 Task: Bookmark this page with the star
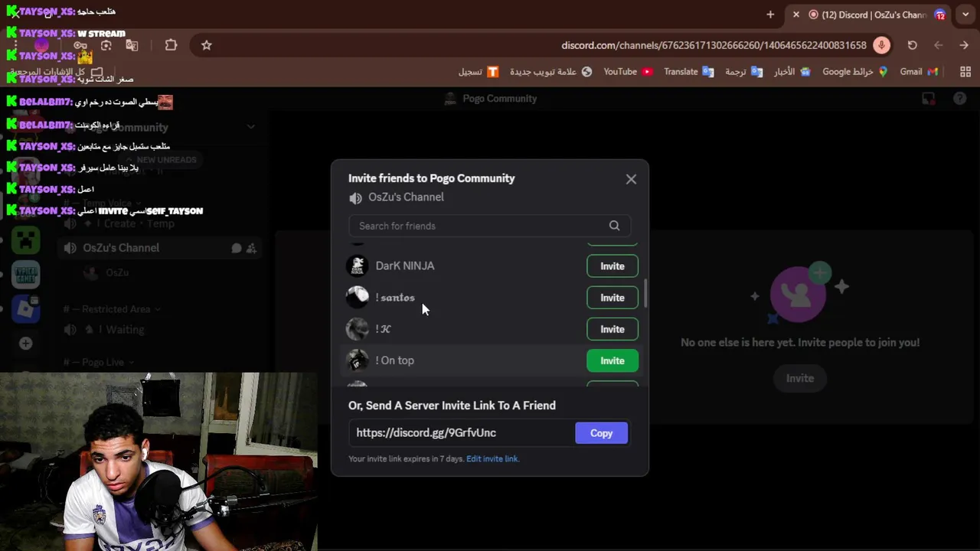[x=207, y=45]
